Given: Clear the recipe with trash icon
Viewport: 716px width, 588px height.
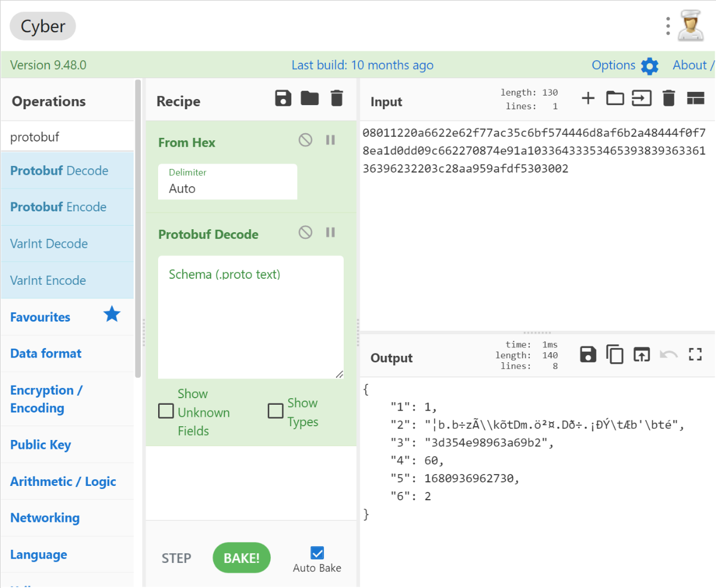Looking at the screenshot, I should tap(337, 98).
